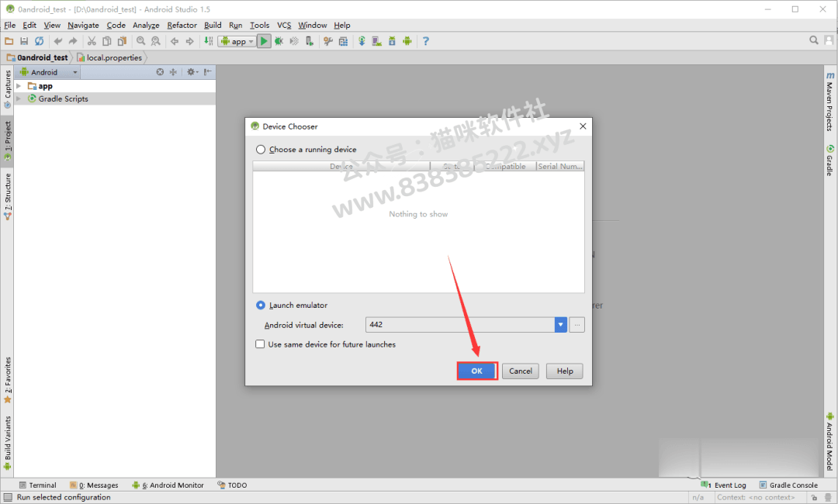Viewport: 838px width, 504px height.
Task: Toggle tool window bars icon in status bar
Action: coord(8,498)
